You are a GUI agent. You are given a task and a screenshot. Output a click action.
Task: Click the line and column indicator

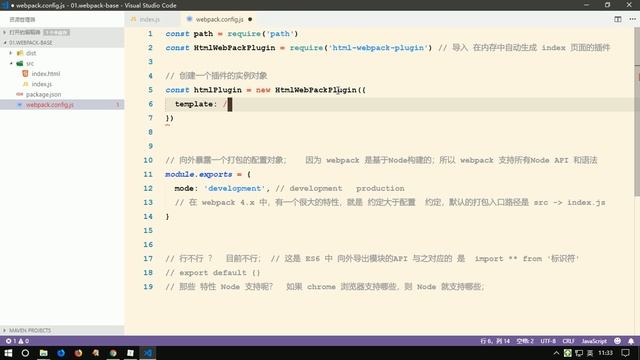[x=495, y=341]
